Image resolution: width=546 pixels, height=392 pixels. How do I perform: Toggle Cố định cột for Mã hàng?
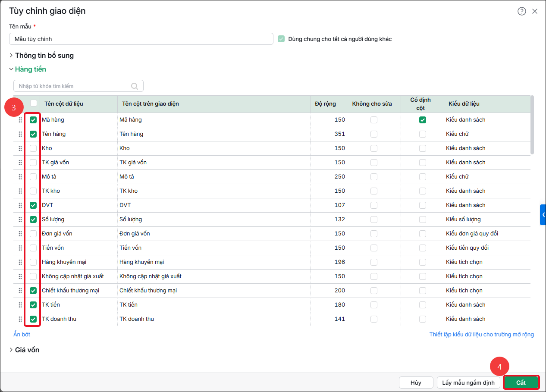coord(423,120)
